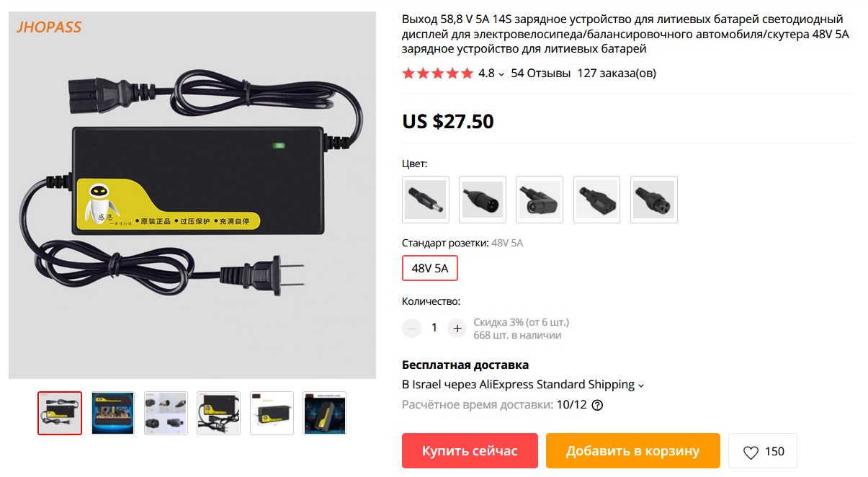Increase quantity with the plus button
868x477 pixels.
click(x=457, y=328)
